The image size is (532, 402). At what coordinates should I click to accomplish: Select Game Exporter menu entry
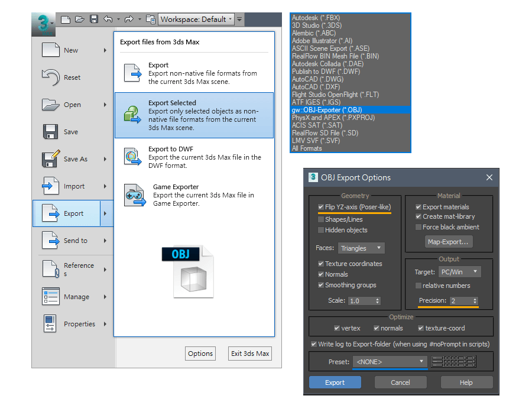[194, 195]
